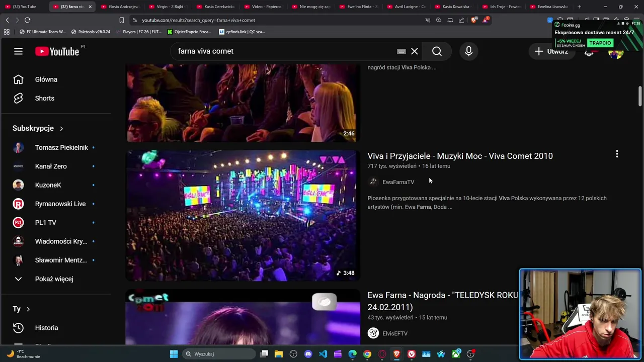Expand the Ty section chevron
644x362 pixels.
tap(28, 309)
